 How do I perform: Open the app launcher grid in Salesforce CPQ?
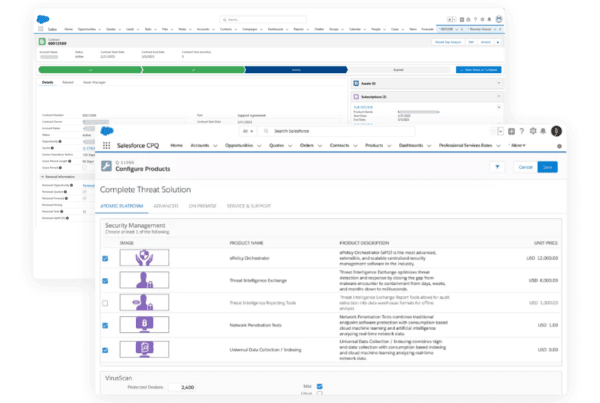[x=106, y=145]
